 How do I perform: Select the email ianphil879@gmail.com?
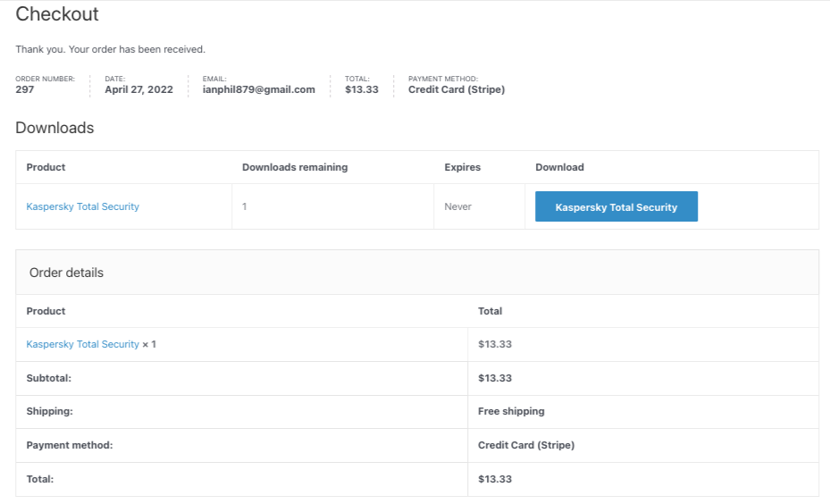[259, 89]
